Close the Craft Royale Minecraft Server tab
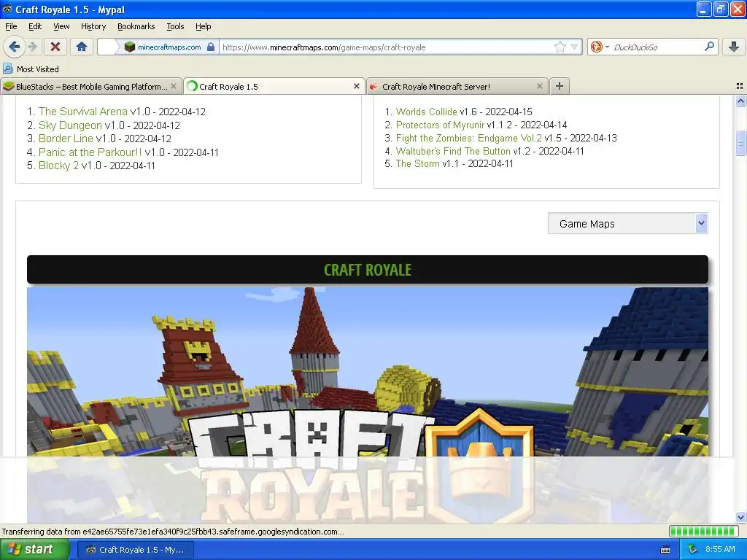The height and width of the screenshot is (560, 747). click(539, 86)
